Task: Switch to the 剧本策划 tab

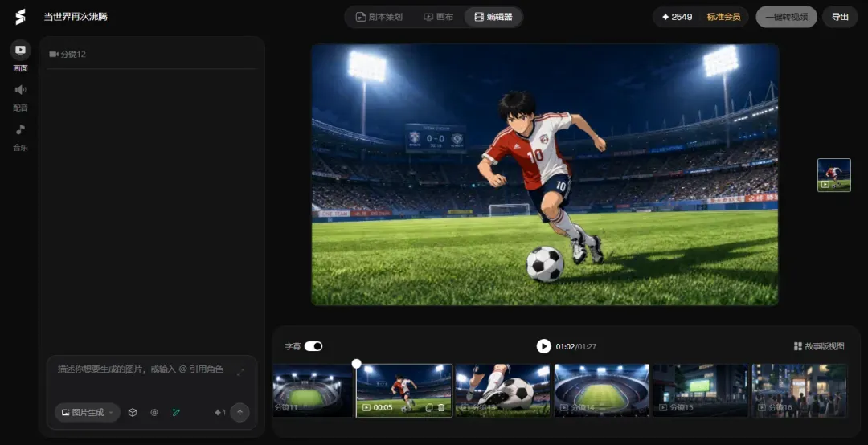Action: (379, 17)
